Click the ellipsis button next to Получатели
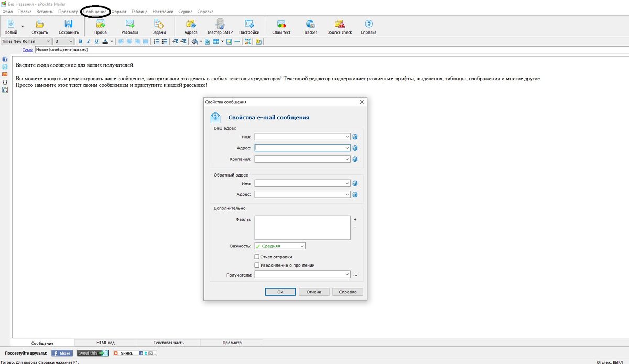 (355, 275)
